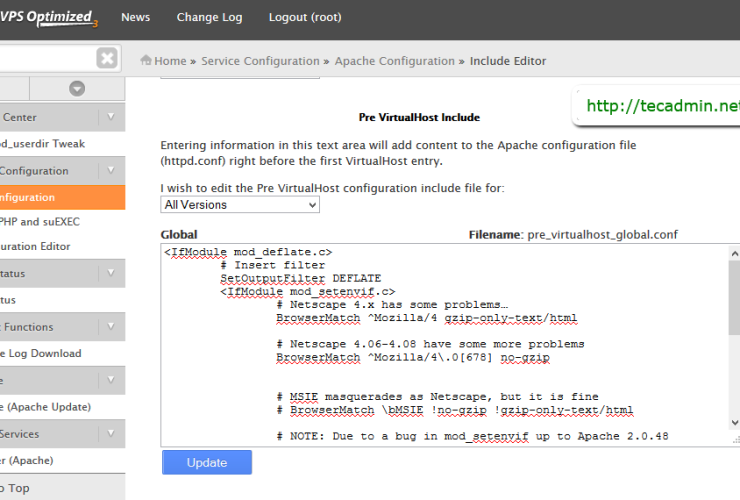Open 'Log Download' sidebar item

coord(41,353)
